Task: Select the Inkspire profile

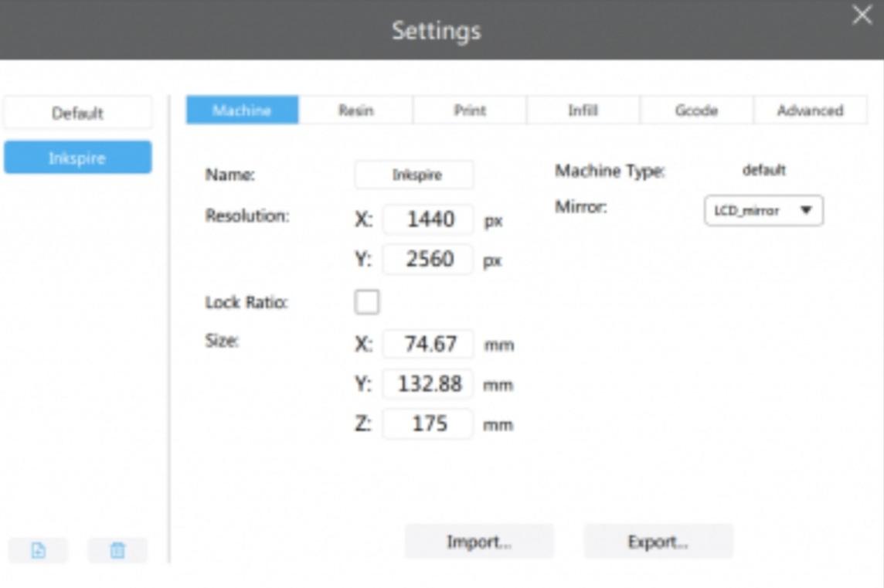Action: [x=77, y=158]
